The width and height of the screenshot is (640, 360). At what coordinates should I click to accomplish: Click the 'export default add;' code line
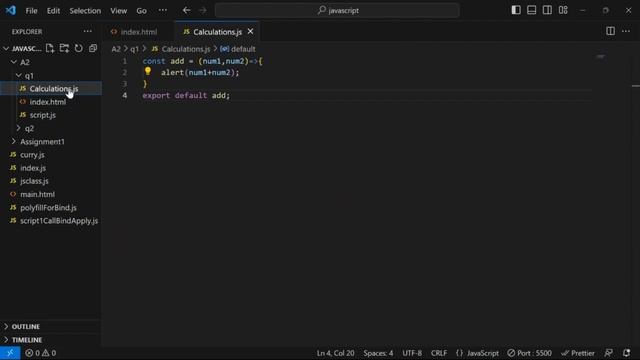(x=186, y=96)
